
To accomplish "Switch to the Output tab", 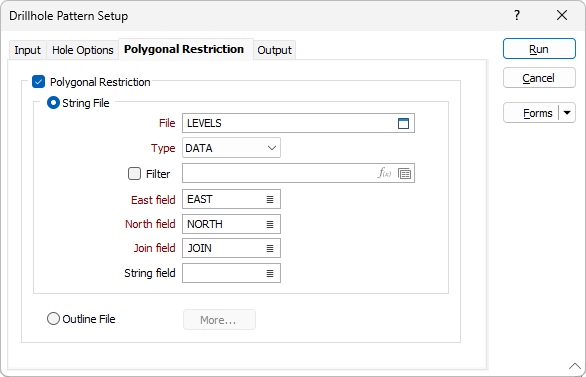I will coord(274,50).
